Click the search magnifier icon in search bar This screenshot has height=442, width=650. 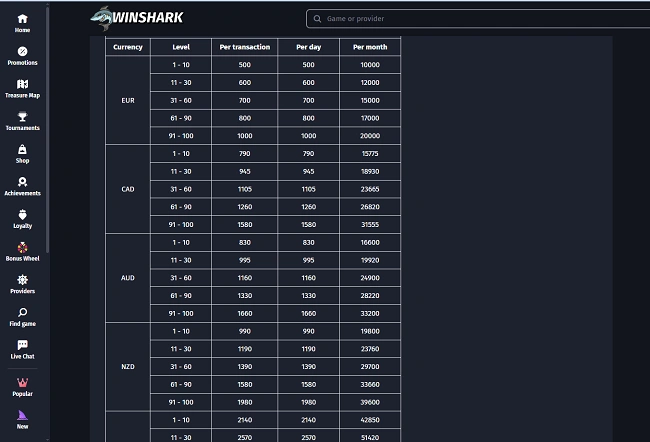[317, 19]
